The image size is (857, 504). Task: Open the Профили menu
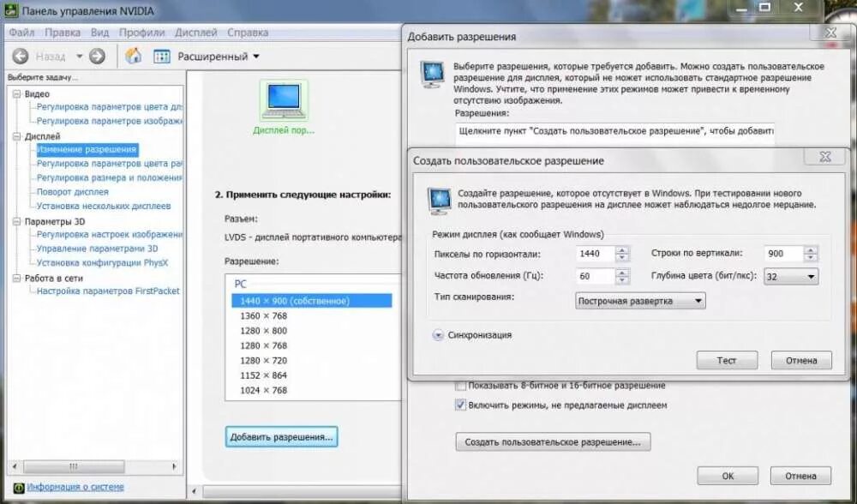tap(141, 33)
